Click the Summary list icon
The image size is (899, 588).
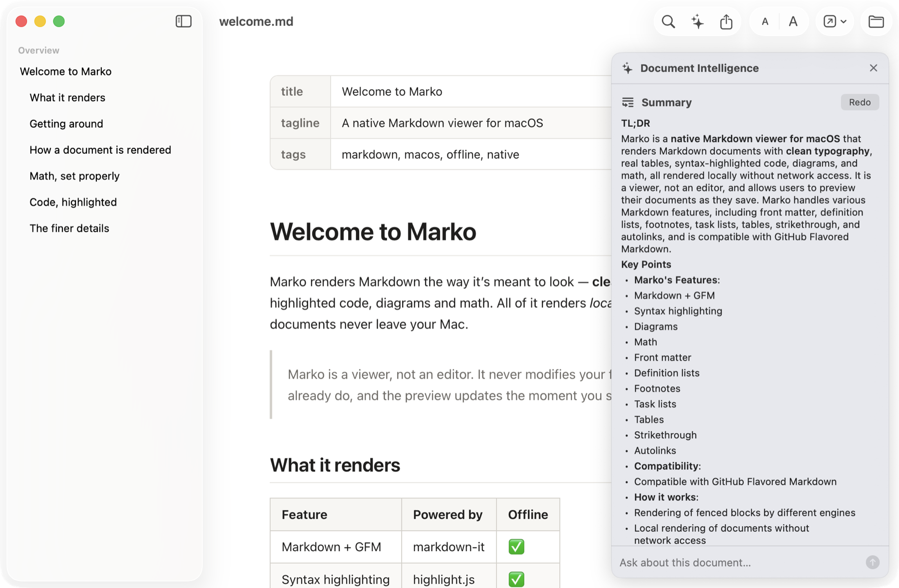[x=628, y=102]
